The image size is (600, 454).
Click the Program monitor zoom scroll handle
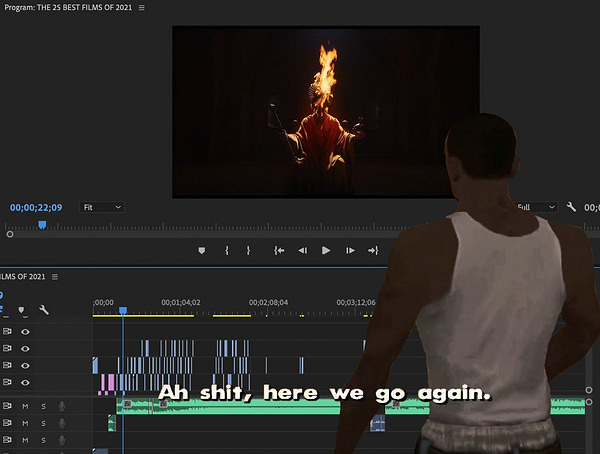pyautogui.click(x=10, y=234)
